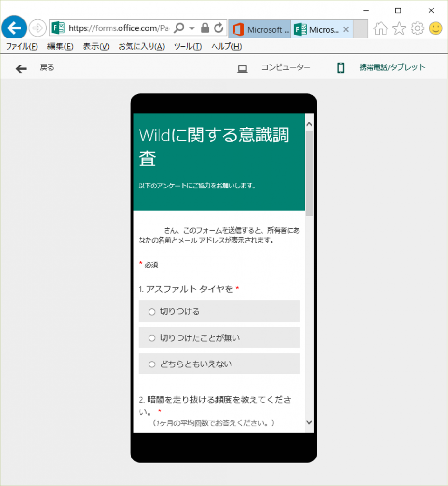Switch preview to コンピューター

coord(286,67)
